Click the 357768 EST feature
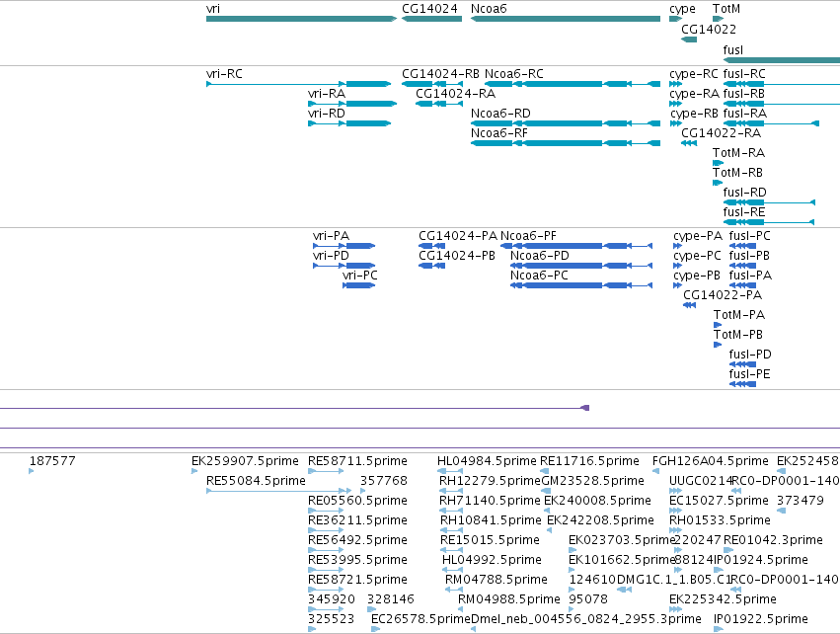This screenshot has width=840, height=634. coord(363,491)
